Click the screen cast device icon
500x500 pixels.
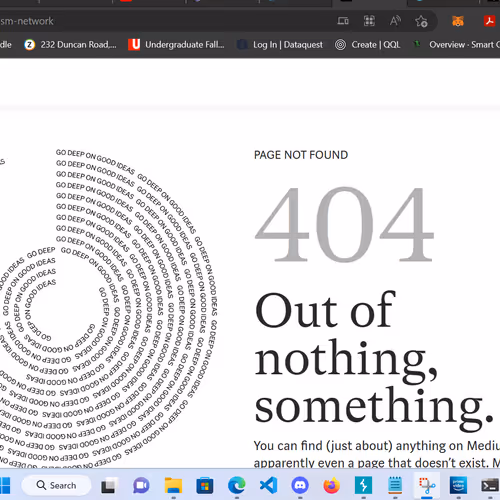click(x=343, y=21)
